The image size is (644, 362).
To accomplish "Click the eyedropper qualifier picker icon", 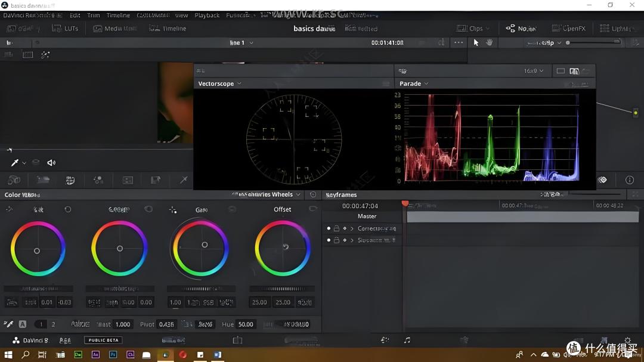I will (15, 163).
